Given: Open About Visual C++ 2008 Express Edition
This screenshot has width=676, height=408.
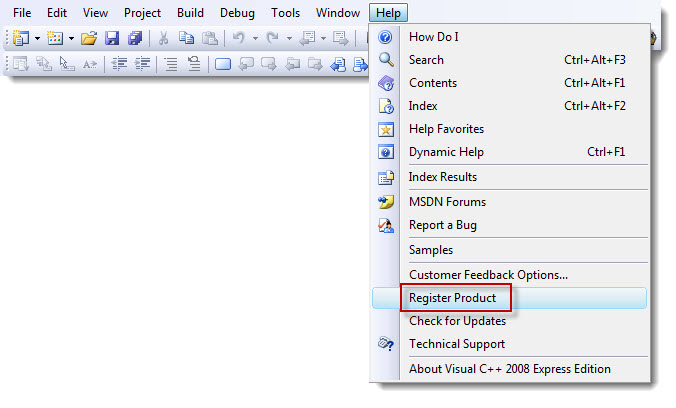Looking at the screenshot, I should click(x=510, y=369).
